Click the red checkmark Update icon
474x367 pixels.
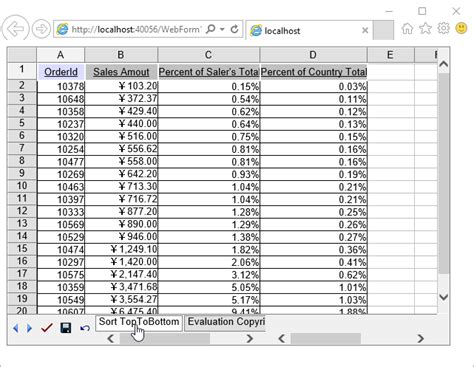tap(47, 328)
